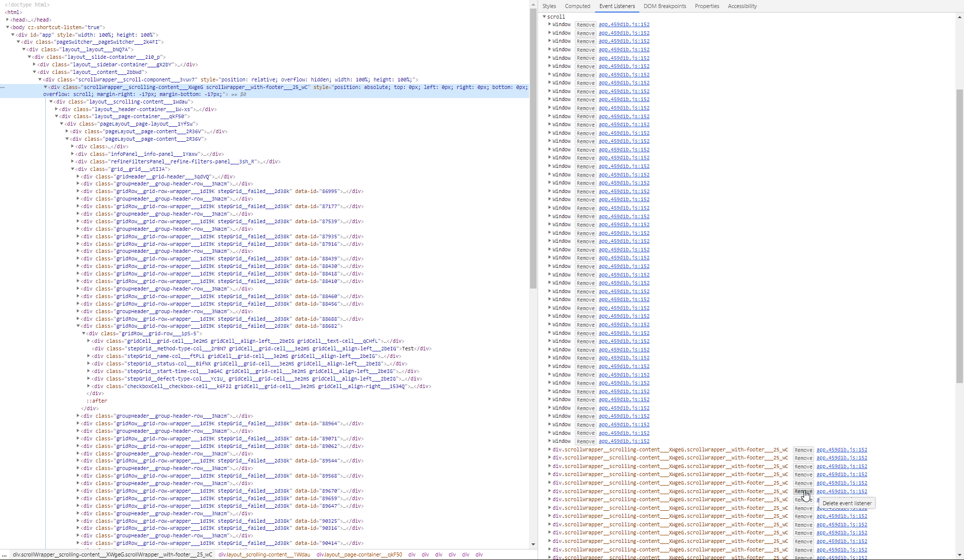Collapse the layout__content div node
Image resolution: width=964 pixels, height=560 pixels.
pos(35,72)
